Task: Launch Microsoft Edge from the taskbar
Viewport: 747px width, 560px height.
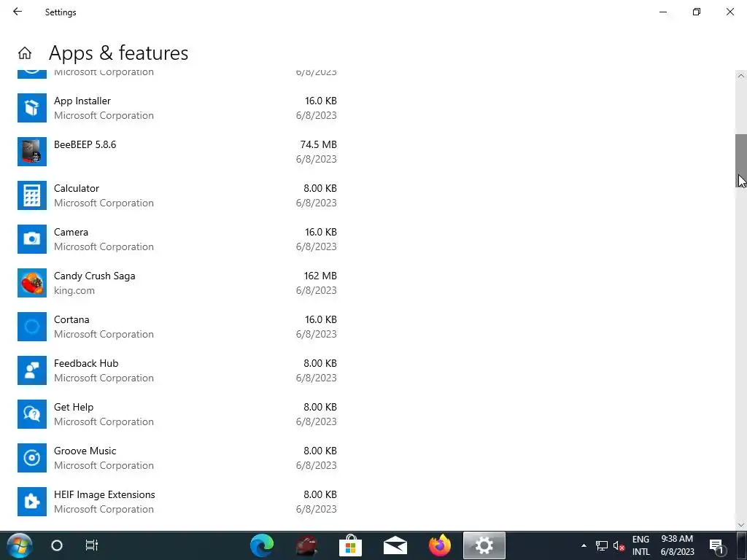Action: pos(262,545)
